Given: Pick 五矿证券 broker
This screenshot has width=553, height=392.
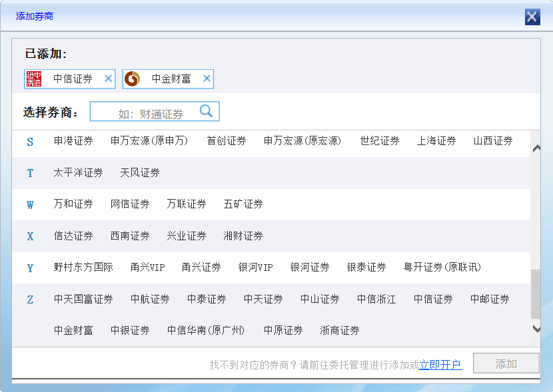Looking at the screenshot, I should pos(243,204).
